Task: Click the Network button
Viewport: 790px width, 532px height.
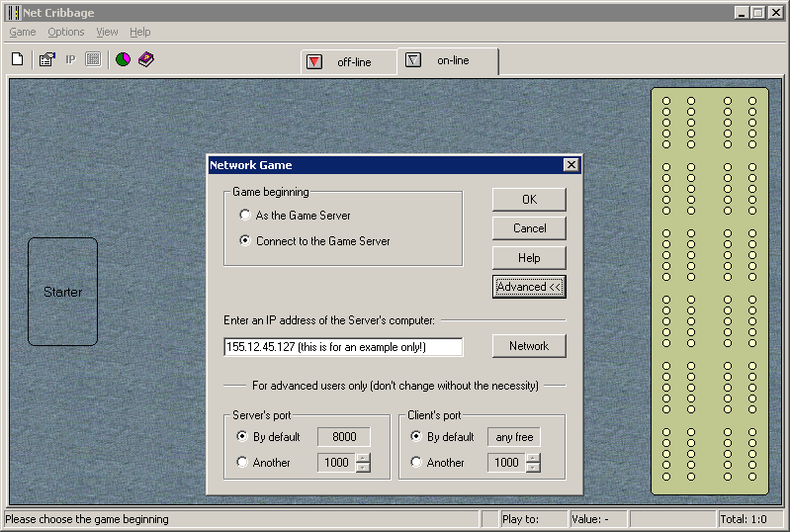Action: (x=529, y=346)
